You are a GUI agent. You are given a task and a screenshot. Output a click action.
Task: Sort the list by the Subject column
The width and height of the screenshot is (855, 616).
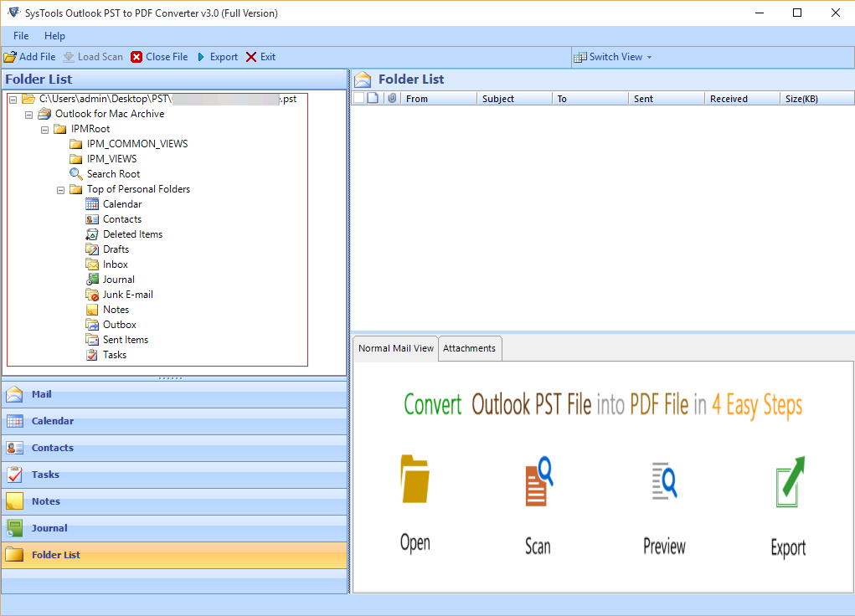point(498,99)
